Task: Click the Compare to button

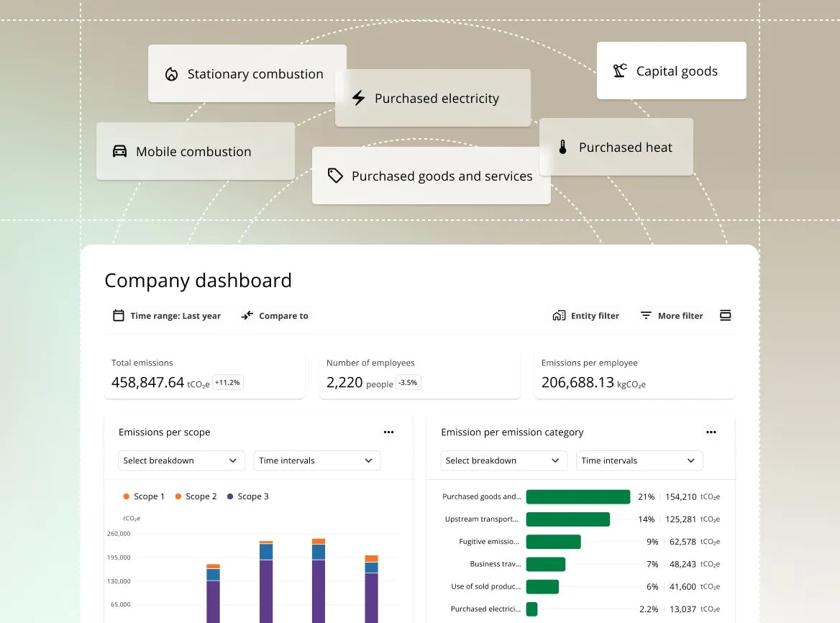Action: 275,315
